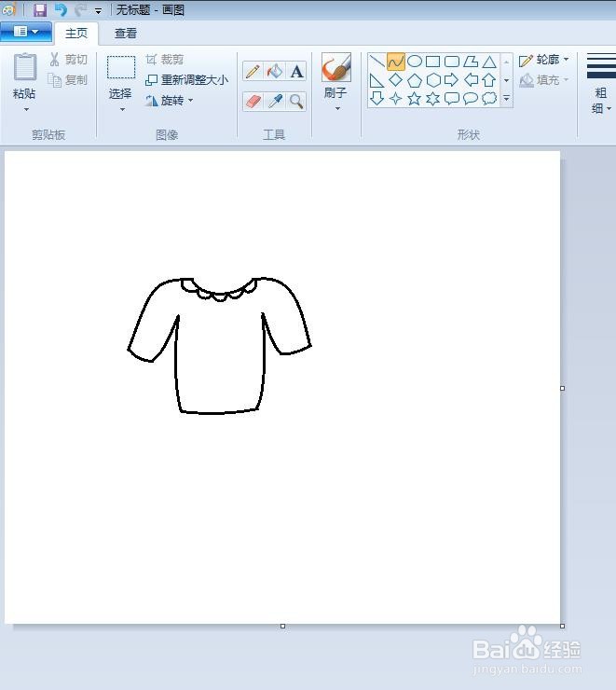616x690 pixels.
Task: Click the 剪切 cut button
Action: tap(69, 60)
